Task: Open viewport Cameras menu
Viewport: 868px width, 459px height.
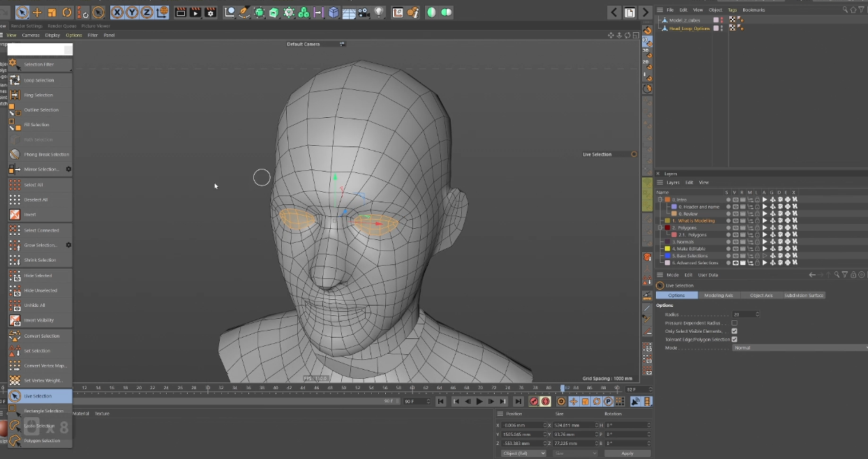Action: tap(31, 35)
